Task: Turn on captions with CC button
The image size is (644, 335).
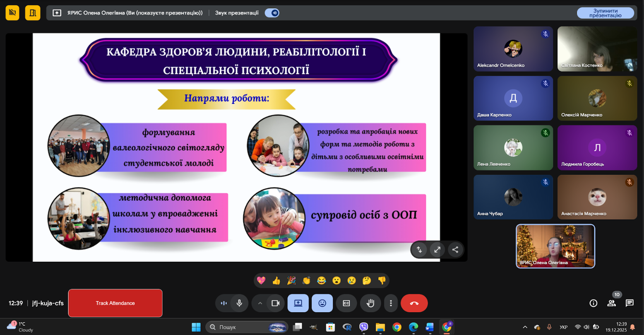Action: point(346,303)
